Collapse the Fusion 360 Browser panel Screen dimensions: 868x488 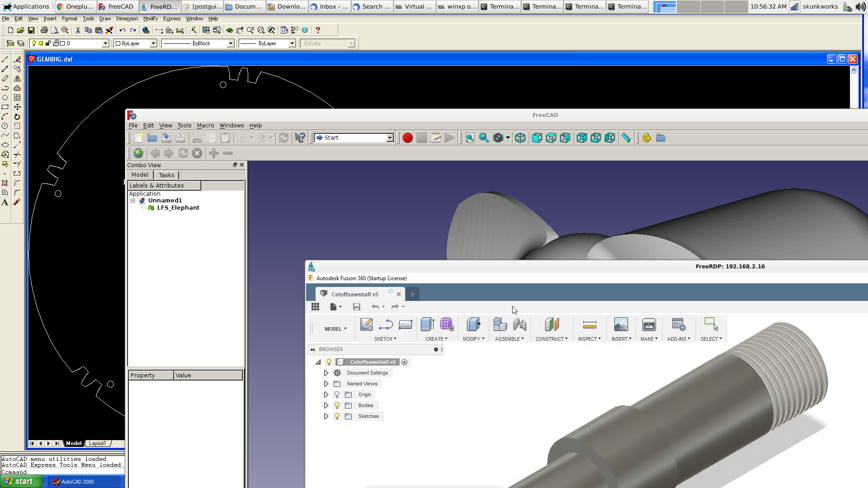pos(312,349)
